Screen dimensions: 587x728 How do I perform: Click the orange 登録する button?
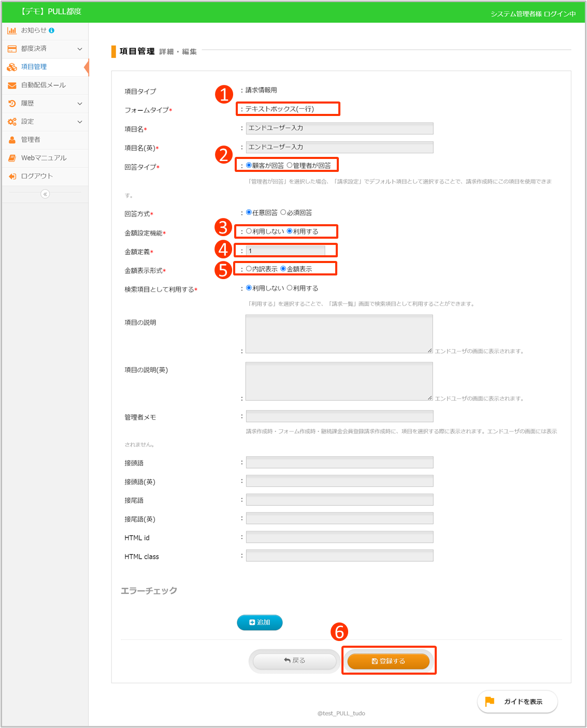[x=388, y=661]
